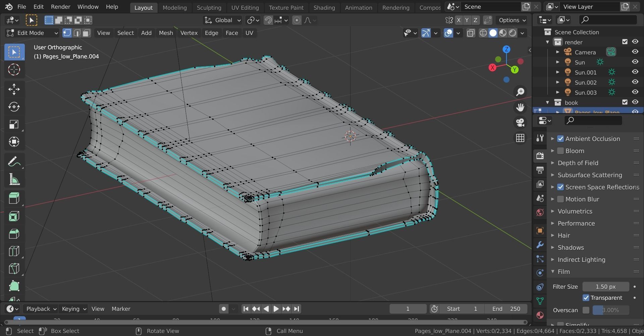Switch to rendered viewport shading
This screenshot has height=336, width=644.
[x=512, y=33]
